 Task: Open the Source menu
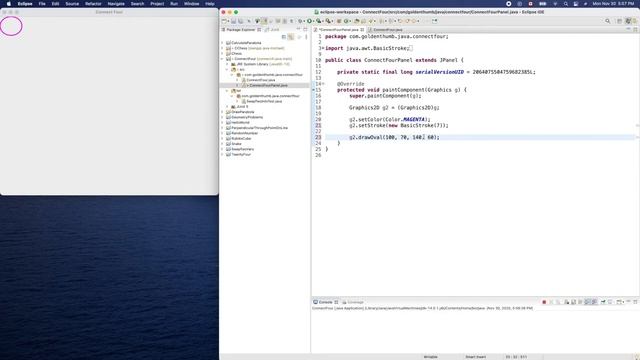point(72,4)
